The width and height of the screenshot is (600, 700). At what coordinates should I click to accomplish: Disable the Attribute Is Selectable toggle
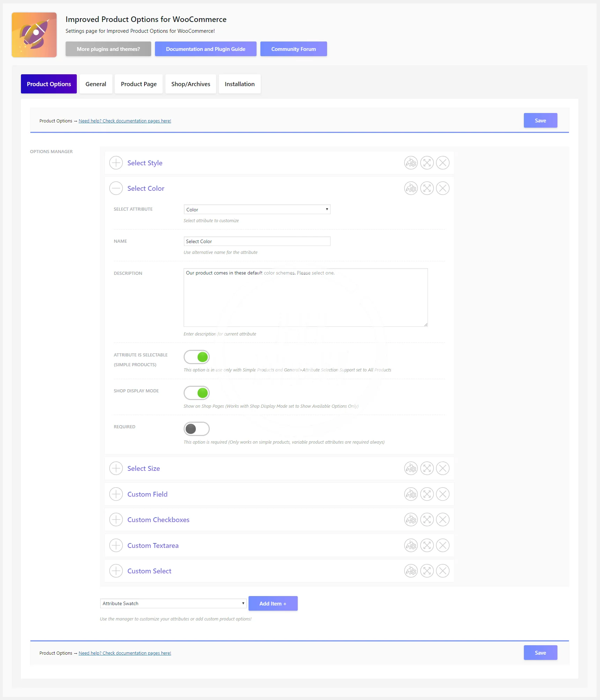(x=197, y=357)
